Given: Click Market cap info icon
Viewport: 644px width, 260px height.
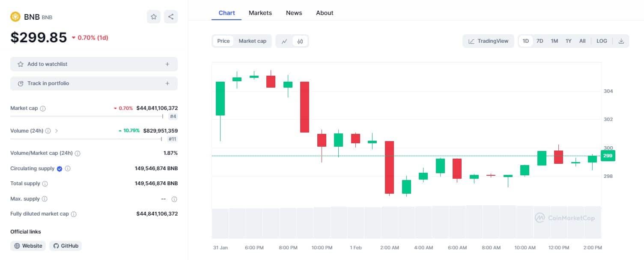Looking at the screenshot, I should click(43, 109).
